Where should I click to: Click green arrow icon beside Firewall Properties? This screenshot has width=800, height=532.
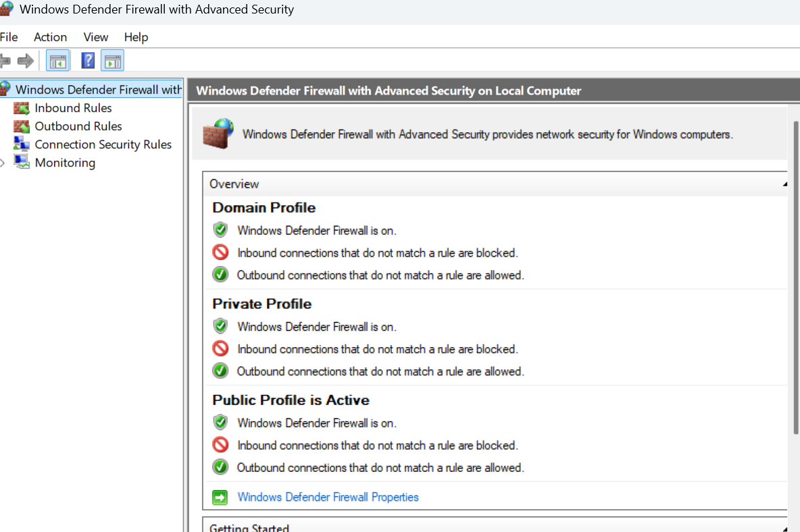(220, 498)
